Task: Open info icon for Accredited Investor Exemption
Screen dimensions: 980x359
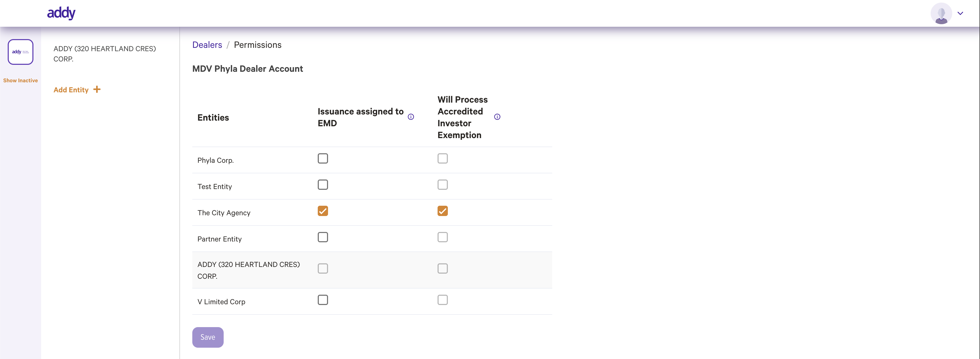Action: point(497,117)
